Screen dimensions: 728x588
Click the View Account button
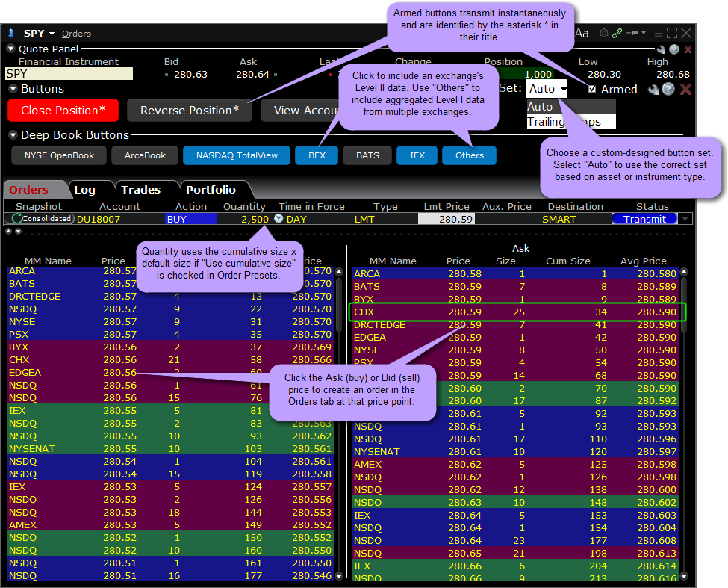point(302,110)
